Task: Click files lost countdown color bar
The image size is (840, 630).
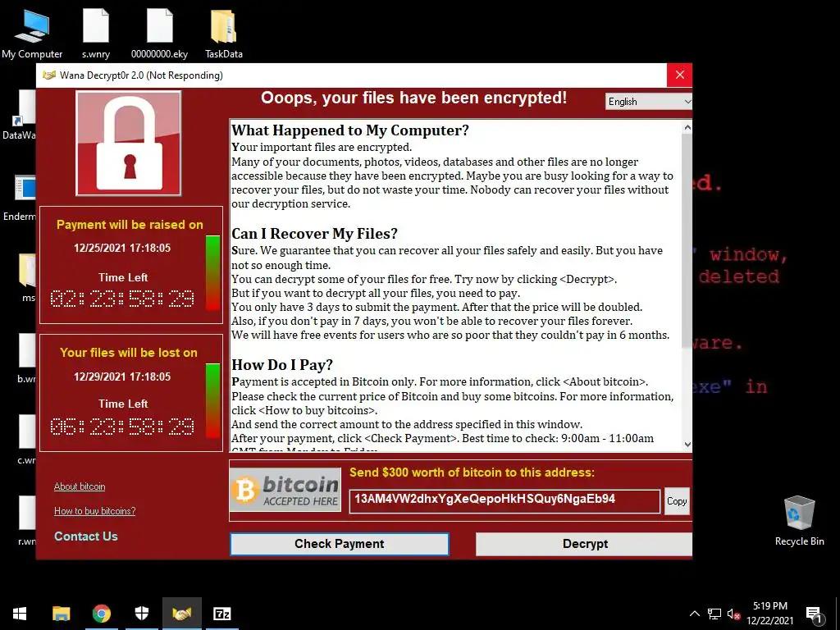Action: point(212,400)
